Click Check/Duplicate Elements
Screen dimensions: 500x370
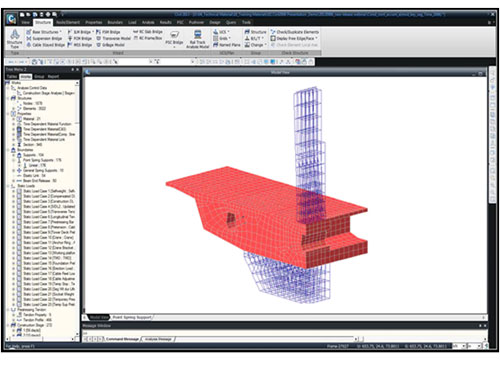[295, 32]
